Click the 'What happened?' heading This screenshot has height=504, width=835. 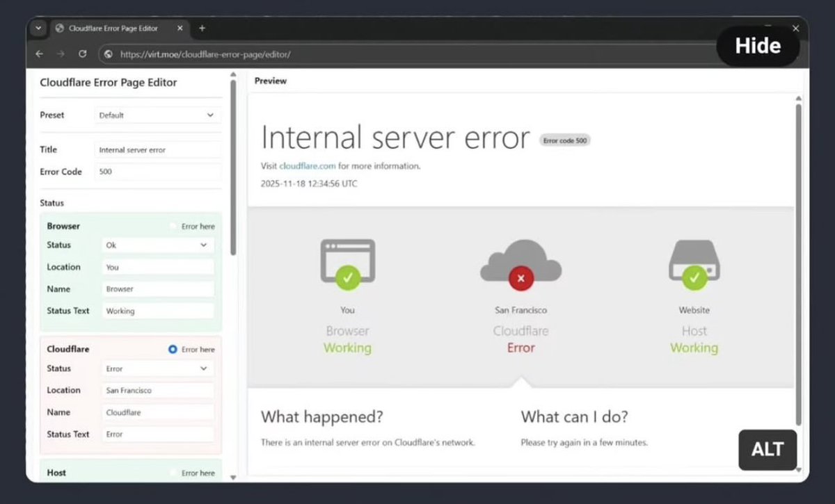[322, 417]
